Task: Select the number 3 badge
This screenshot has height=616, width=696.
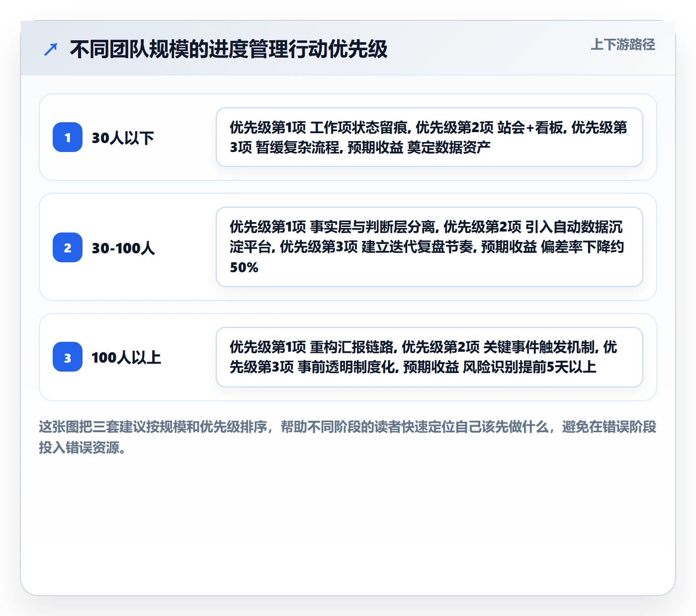Action: point(68,357)
